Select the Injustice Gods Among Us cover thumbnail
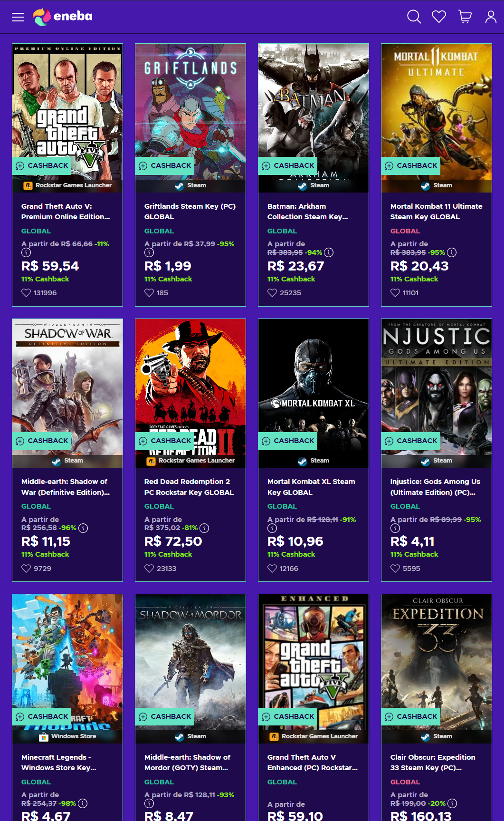 tap(437, 380)
